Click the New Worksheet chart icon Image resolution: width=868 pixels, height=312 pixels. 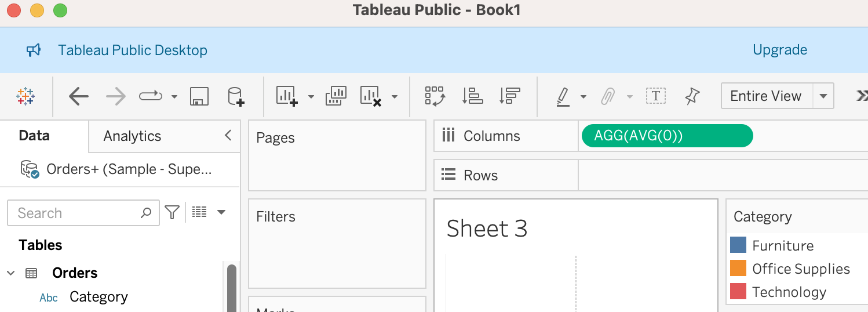click(x=287, y=96)
